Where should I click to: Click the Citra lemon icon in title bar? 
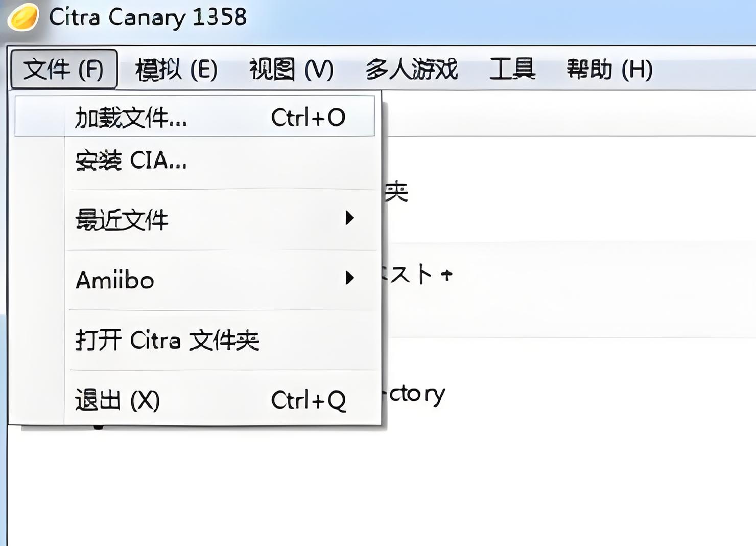(22, 16)
